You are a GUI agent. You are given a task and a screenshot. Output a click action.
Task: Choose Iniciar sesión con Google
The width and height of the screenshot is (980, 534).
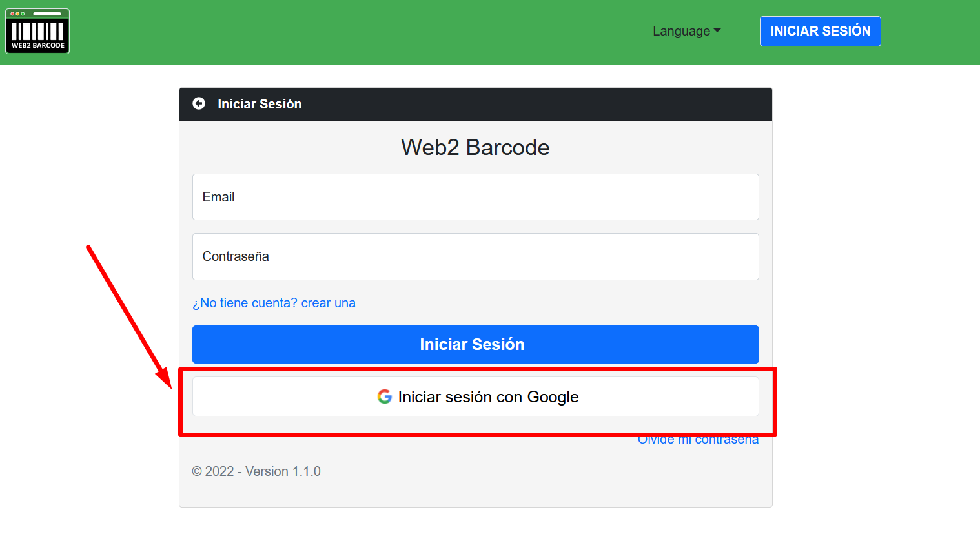click(475, 396)
